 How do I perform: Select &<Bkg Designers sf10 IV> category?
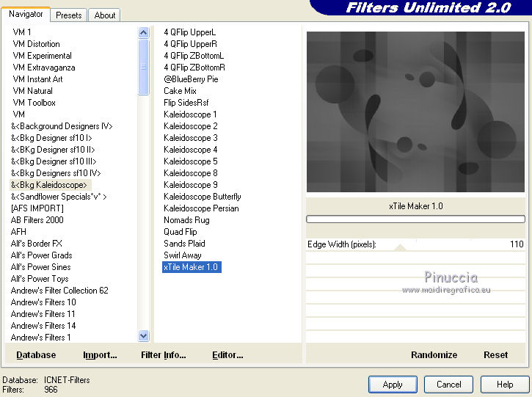coord(56,173)
